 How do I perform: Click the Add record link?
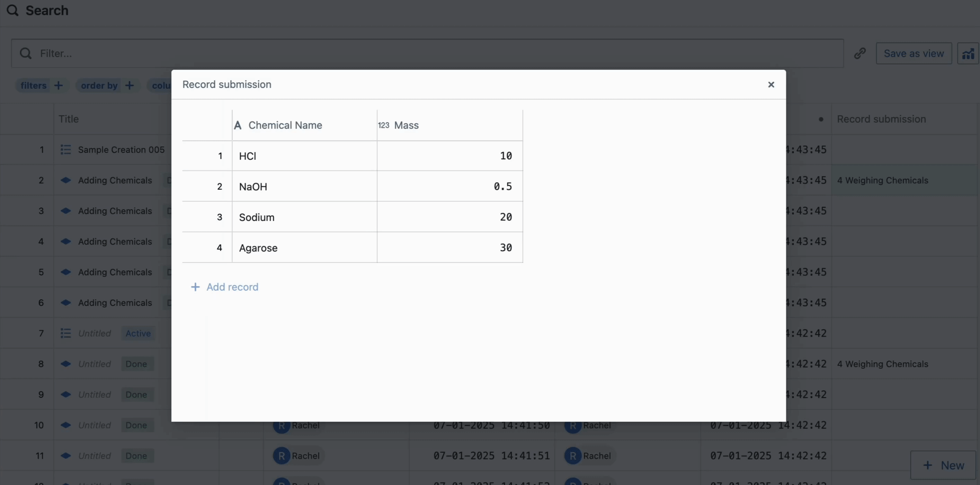point(232,287)
